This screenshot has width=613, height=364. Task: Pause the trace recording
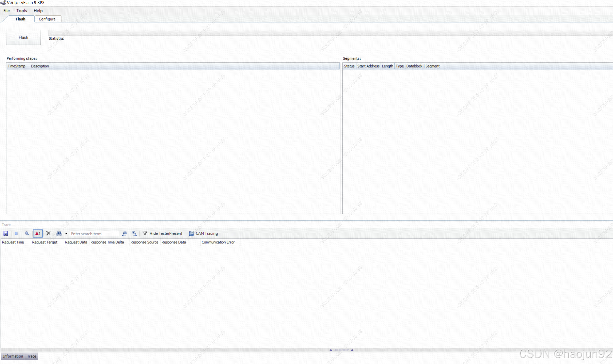16,234
